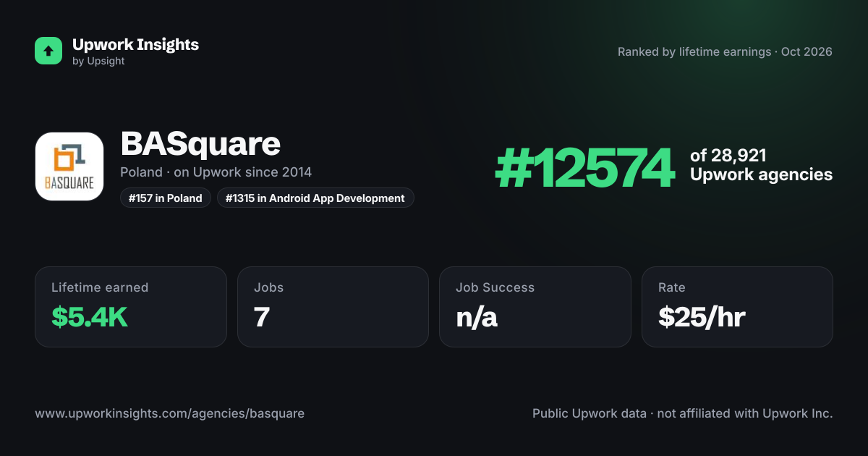This screenshot has width=868, height=456.
Task: Open the BASquare agency logo thumbnail
Action: coord(69,166)
